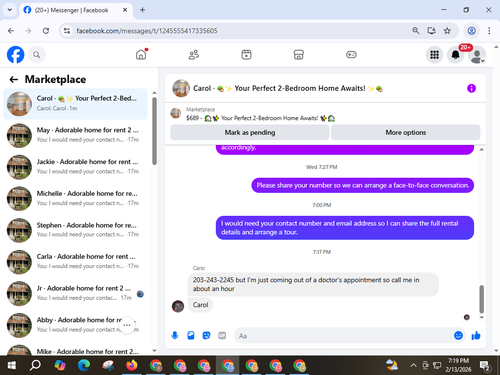Click the small Carol message bubble
The image size is (500, 375).
pos(200,305)
